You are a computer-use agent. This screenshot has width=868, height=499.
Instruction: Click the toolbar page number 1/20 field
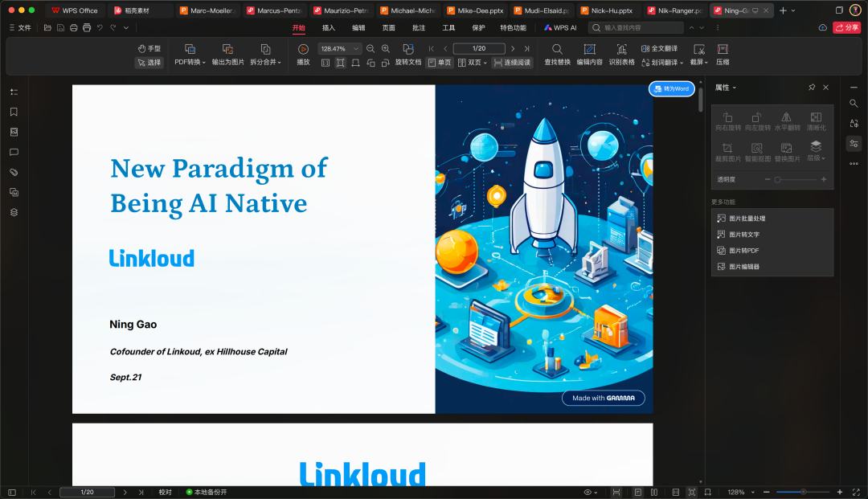click(x=479, y=49)
